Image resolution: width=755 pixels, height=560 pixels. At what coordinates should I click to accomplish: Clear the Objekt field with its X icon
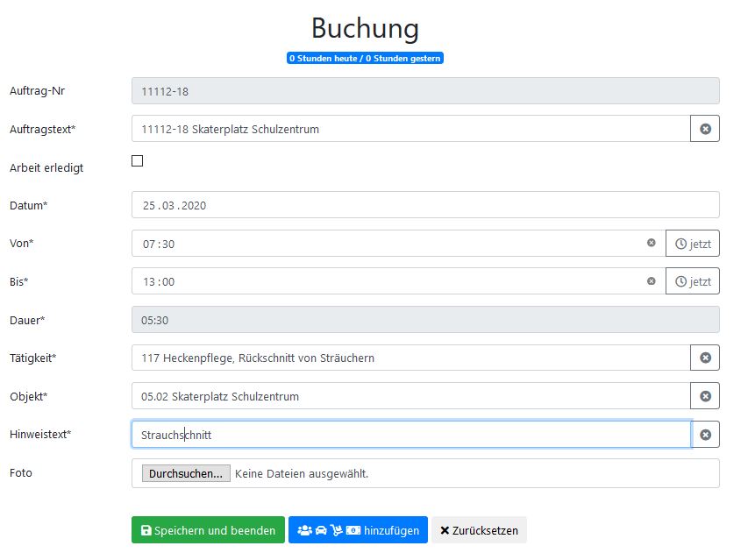coord(705,396)
